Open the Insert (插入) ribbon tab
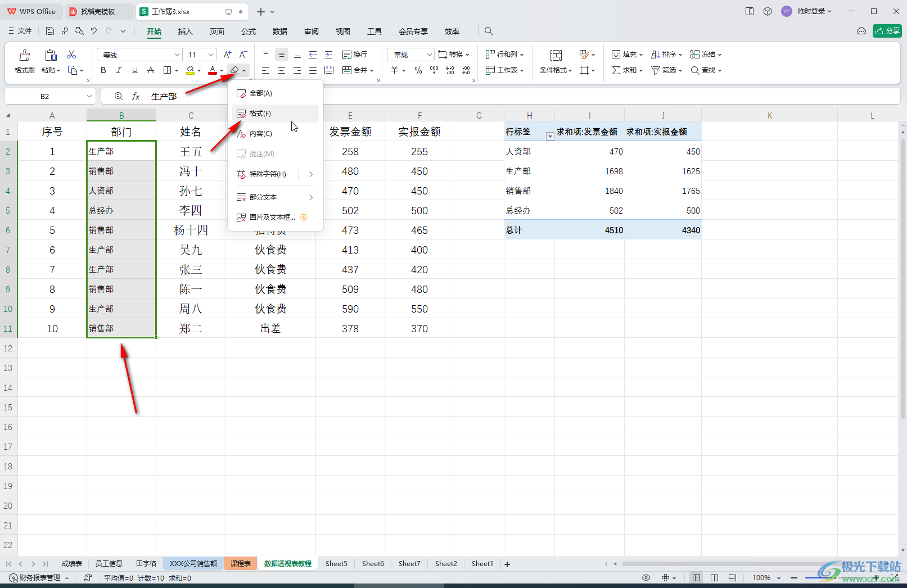The width and height of the screenshot is (907, 588). click(x=185, y=31)
